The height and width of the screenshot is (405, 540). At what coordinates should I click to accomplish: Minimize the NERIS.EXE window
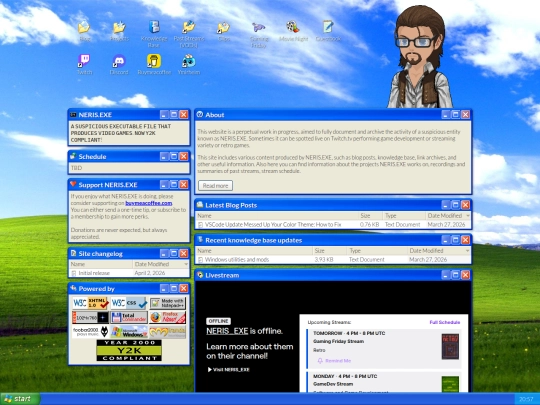(x=164, y=115)
